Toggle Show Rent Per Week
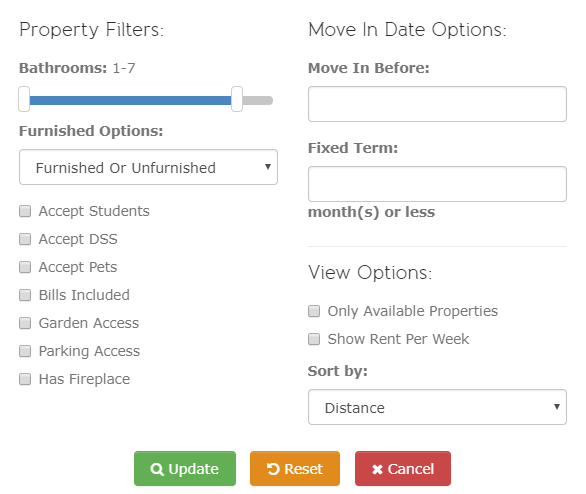Image resolution: width=586 pixels, height=494 pixels. 314,339
